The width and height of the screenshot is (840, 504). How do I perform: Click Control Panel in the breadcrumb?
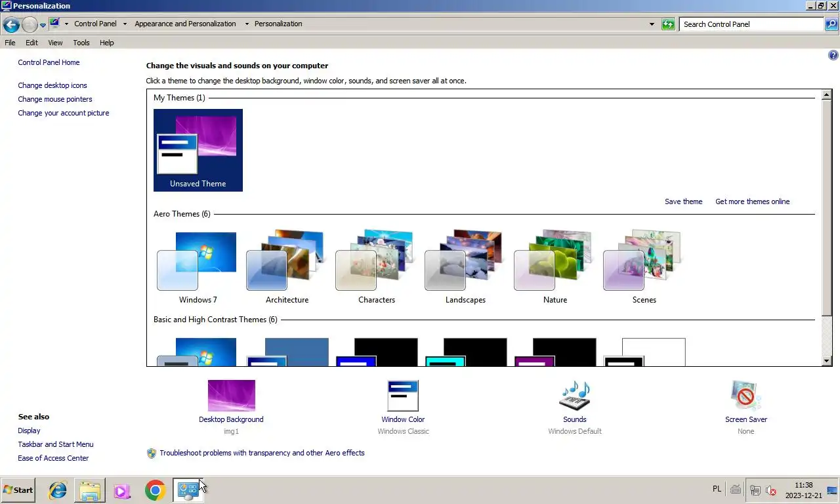[95, 24]
